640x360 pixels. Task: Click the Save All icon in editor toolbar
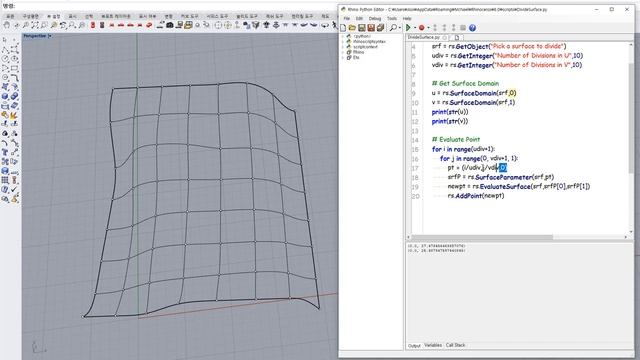(380, 28)
